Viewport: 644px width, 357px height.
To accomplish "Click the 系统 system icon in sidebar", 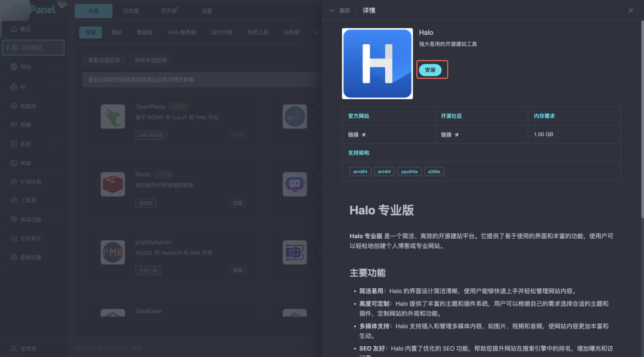I will [14, 144].
